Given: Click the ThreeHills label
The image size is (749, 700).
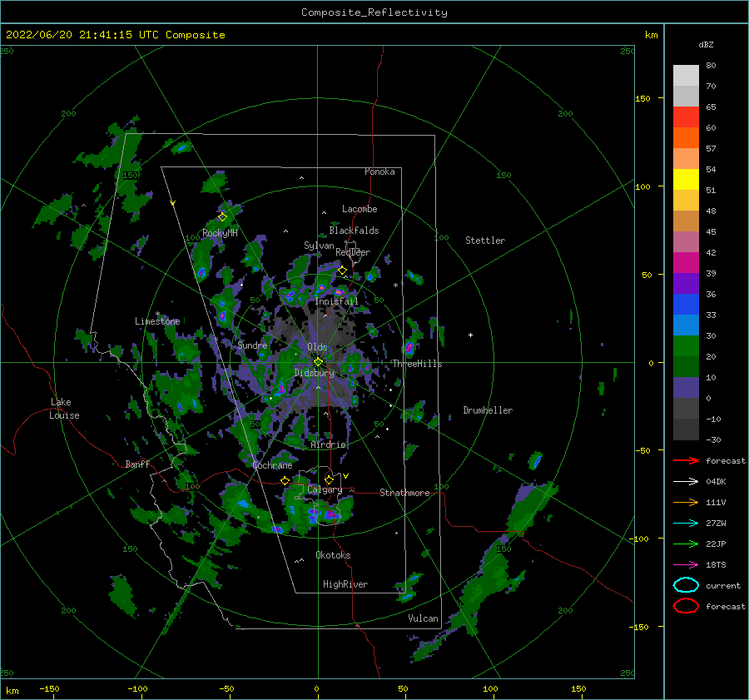Looking at the screenshot, I should pyautogui.click(x=417, y=364).
